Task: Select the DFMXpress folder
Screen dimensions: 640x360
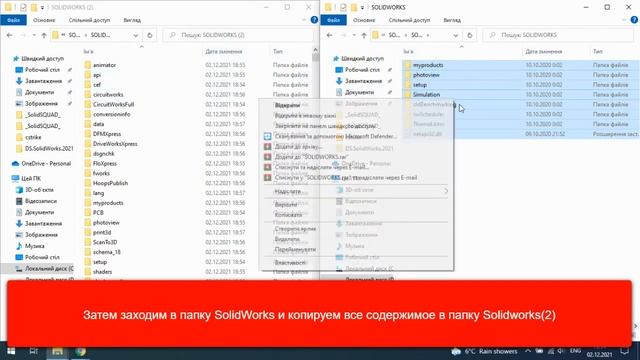Action: (107, 134)
